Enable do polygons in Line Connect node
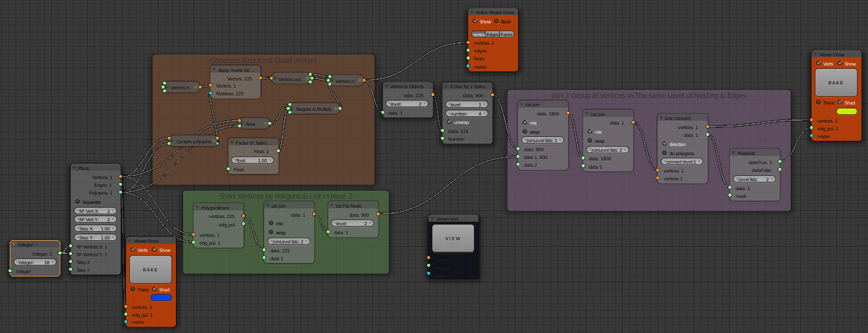Image resolution: width=868 pixels, height=333 pixels. pyautogui.click(x=665, y=153)
